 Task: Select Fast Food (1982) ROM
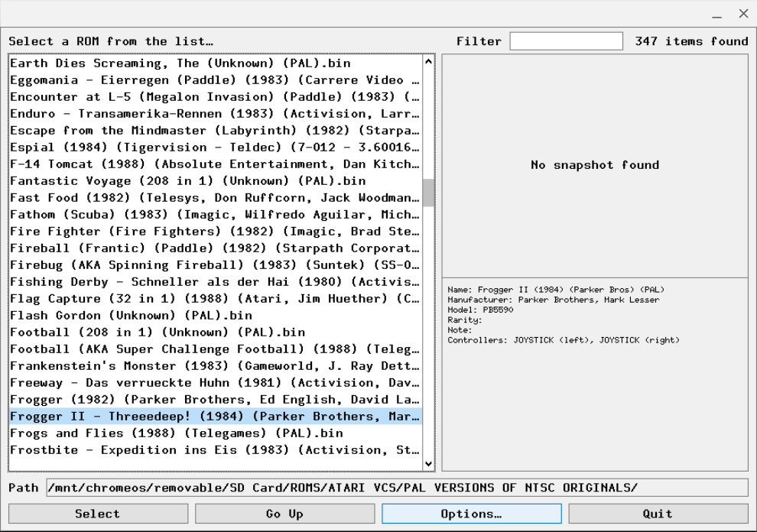click(216, 198)
